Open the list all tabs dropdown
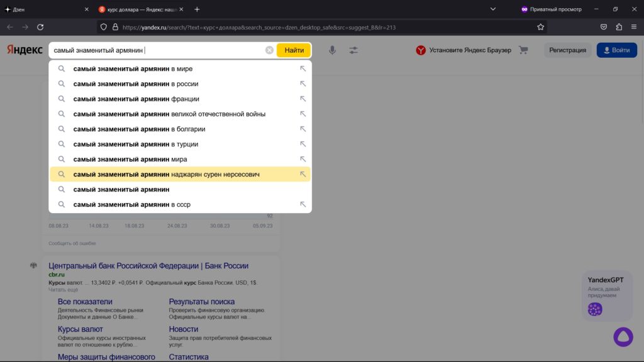The width and height of the screenshot is (644, 362). pos(493,9)
